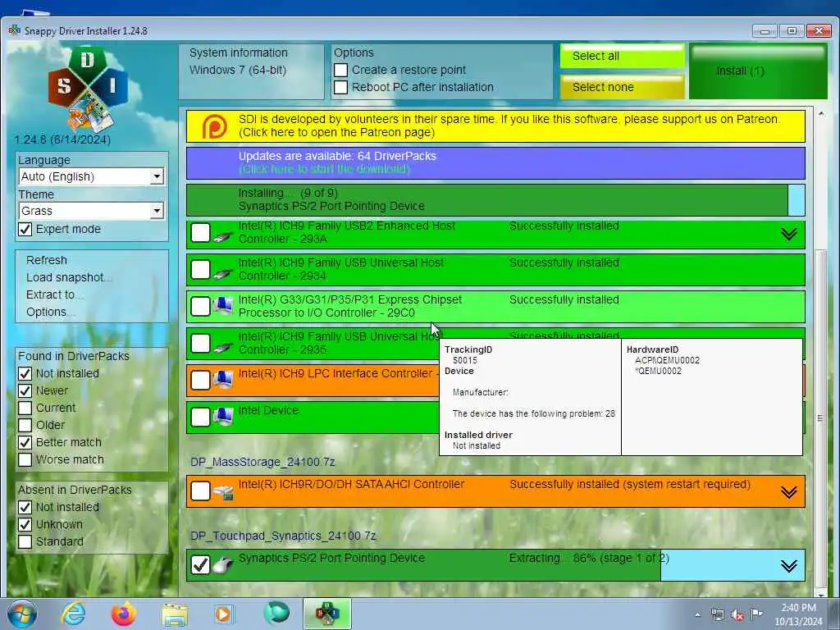Uncheck the Better match filter
Image resolution: width=840 pixels, height=630 pixels.
coord(25,442)
